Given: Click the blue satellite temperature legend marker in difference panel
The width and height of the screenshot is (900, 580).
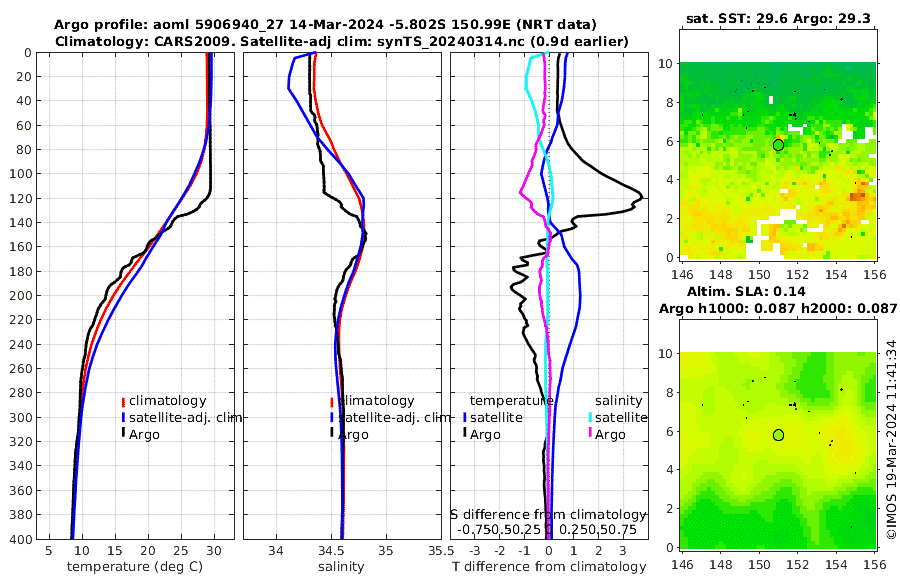Looking at the screenshot, I should click(x=464, y=418).
